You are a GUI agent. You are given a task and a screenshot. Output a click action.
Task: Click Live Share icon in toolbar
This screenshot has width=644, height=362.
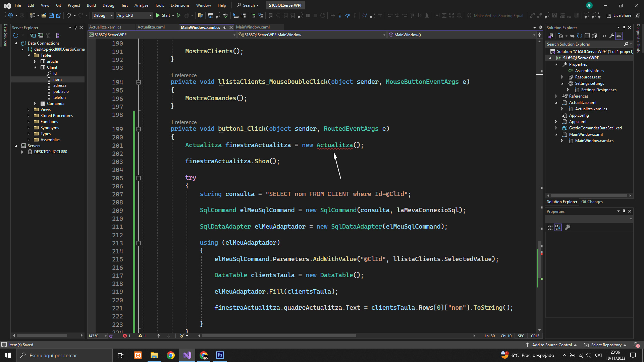click(x=609, y=15)
